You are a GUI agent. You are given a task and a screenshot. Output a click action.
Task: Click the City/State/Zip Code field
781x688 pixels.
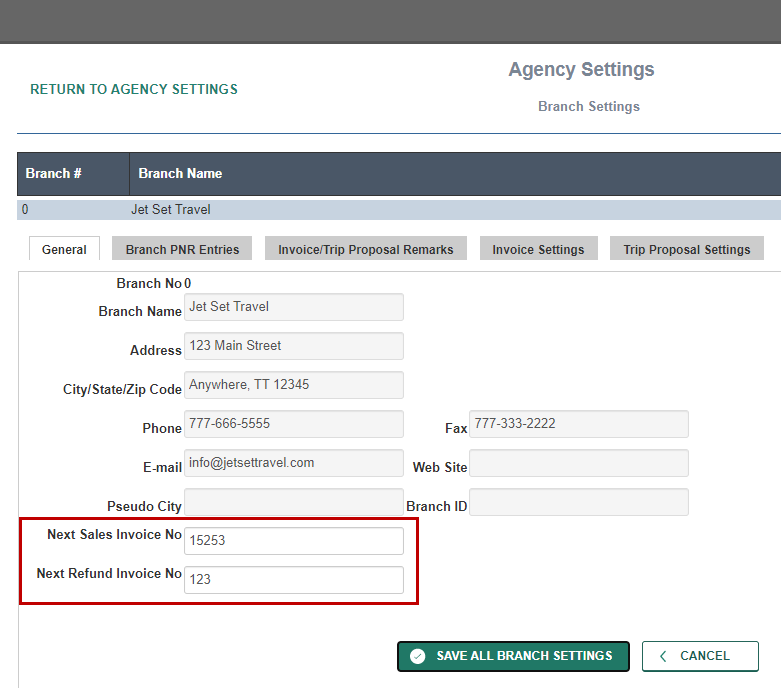pyautogui.click(x=294, y=385)
